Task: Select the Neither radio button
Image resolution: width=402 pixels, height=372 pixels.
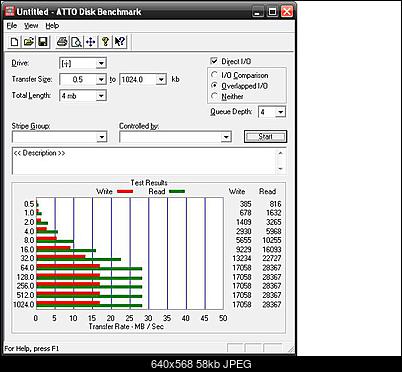Action: click(214, 96)
